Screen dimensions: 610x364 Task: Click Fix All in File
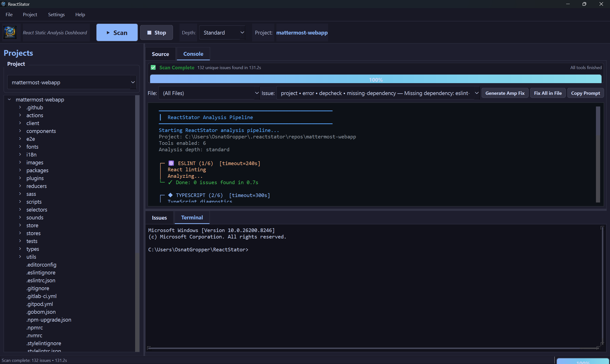click(548, 93)
